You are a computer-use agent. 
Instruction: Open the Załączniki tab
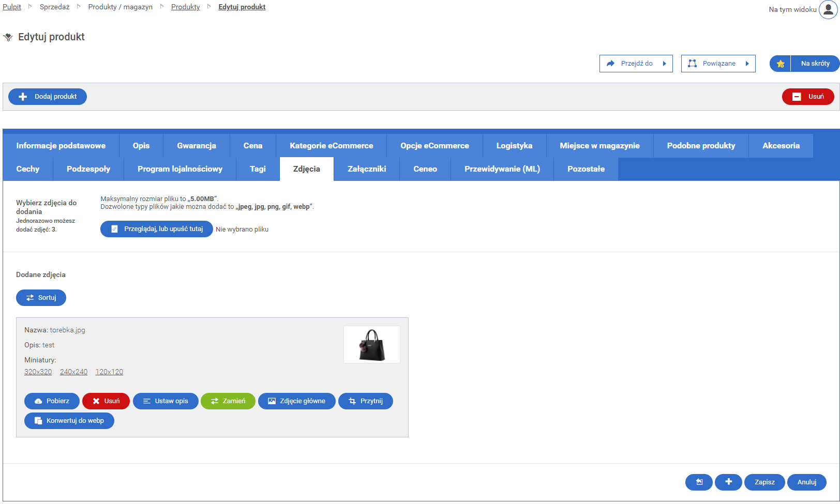(x=367, y=169)
